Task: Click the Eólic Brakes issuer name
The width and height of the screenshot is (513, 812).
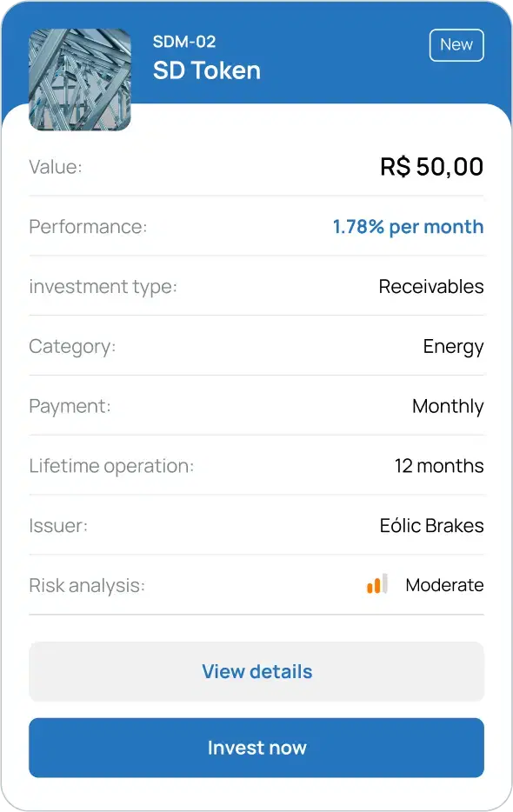Action: pyautogui.click(x=431, y=526)
